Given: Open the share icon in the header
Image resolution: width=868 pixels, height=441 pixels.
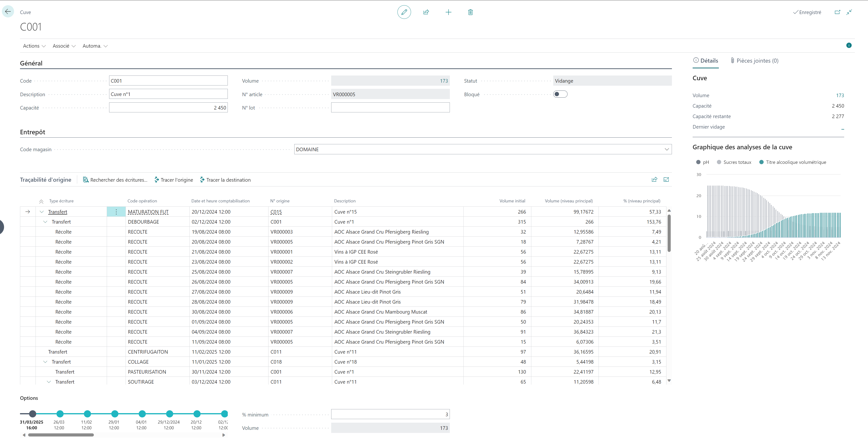Looking at the screenshot, I should pyautogui.click(x=426, y=12).
